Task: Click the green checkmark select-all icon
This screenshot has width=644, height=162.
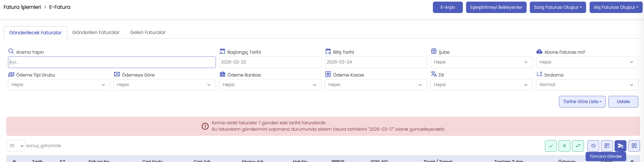Action: [551, 146]
